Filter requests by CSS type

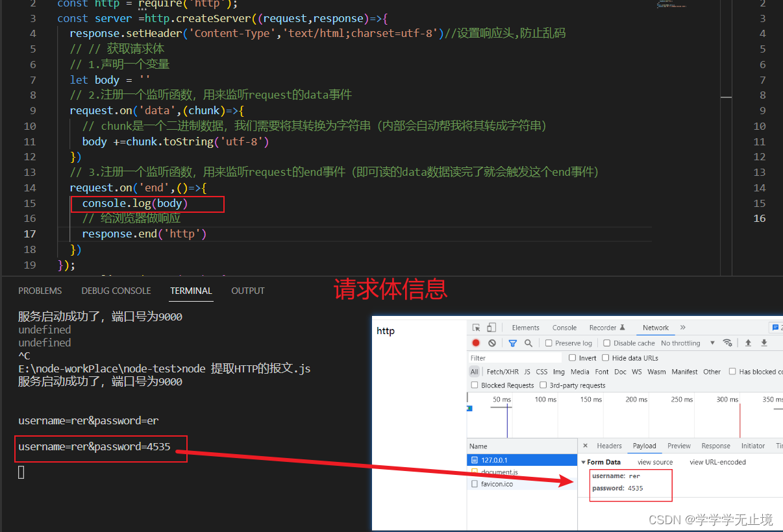(541, 372)
